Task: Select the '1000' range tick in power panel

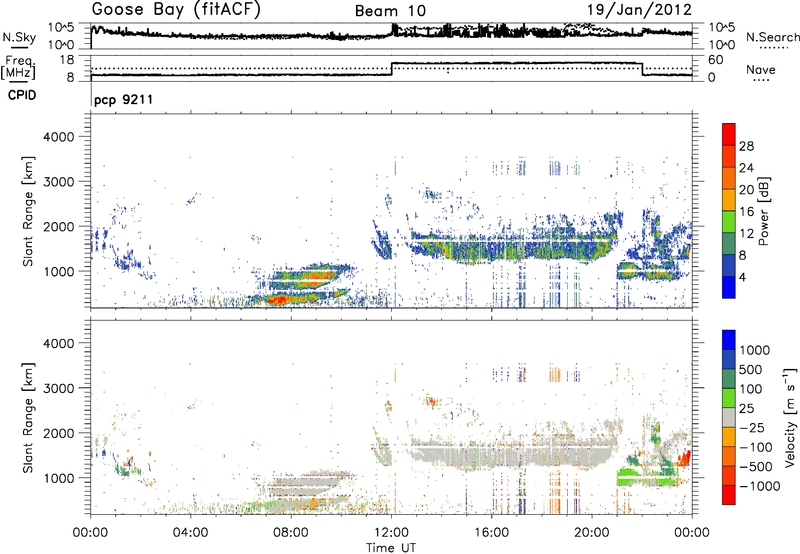Action: 58,271
